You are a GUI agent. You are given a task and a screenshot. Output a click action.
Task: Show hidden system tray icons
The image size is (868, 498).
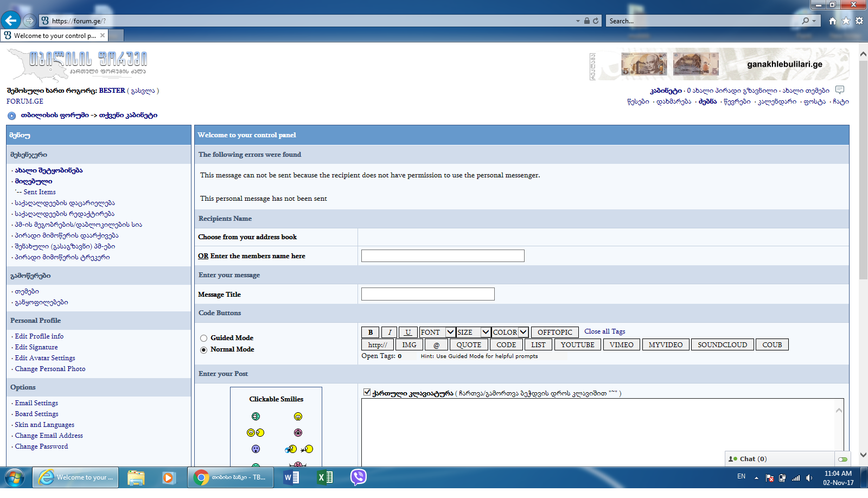click(756, 478)
